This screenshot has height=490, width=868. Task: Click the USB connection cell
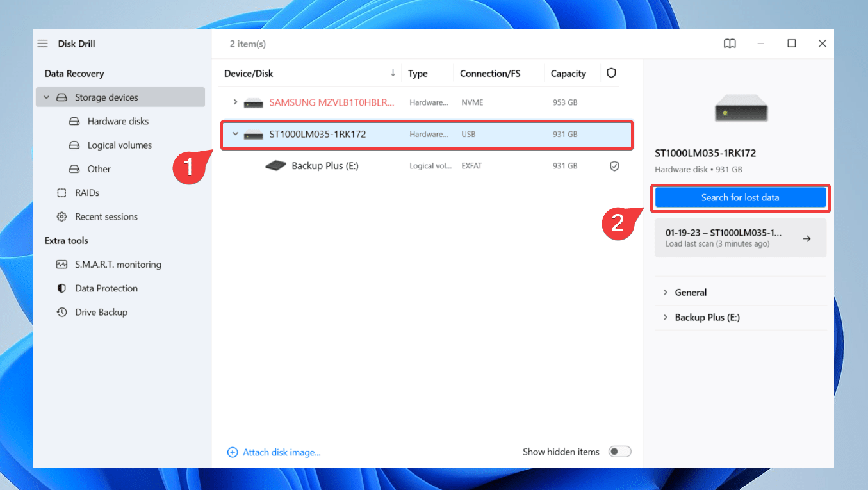click(x=468, y=135)
